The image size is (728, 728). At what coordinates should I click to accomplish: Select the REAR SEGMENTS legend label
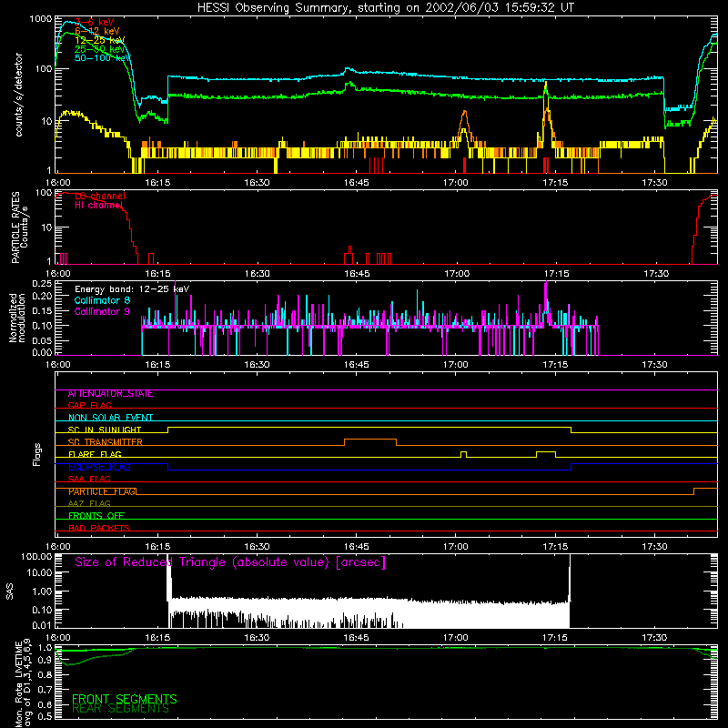[121, 709]
